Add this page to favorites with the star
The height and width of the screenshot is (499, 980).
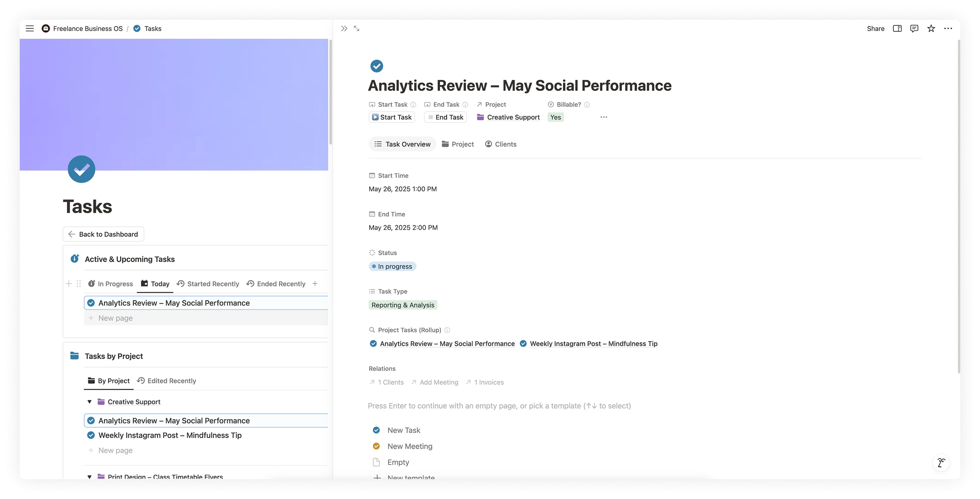[x=931, y=28]
